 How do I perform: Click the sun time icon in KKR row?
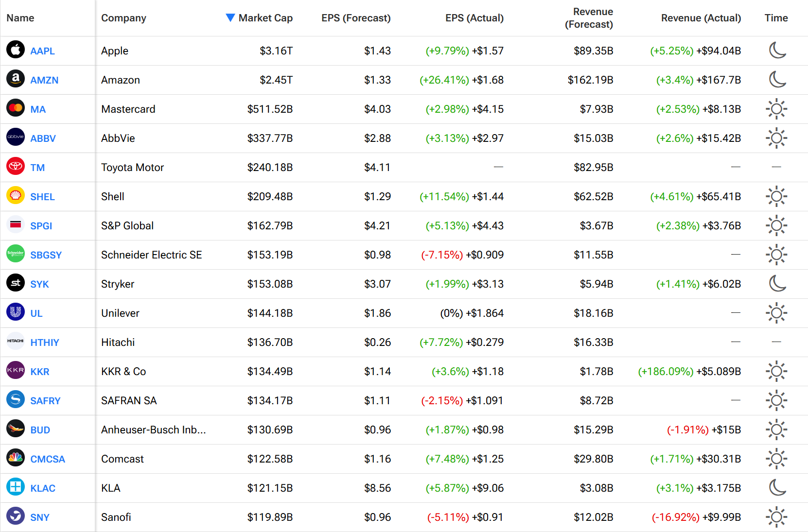tap(776, 371)
